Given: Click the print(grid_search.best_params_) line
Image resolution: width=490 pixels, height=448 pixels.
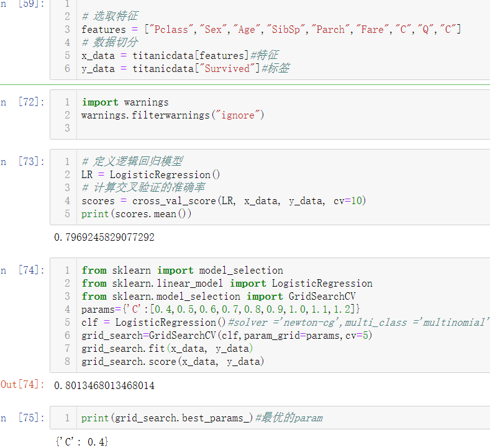Looking at the screenshot, I should (x=166, y=418).
